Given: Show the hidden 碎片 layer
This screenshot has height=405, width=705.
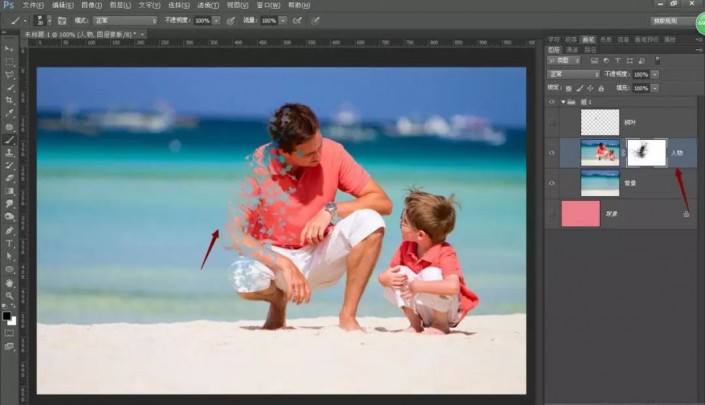Looking at the screenshot, I should click(552, 122).
